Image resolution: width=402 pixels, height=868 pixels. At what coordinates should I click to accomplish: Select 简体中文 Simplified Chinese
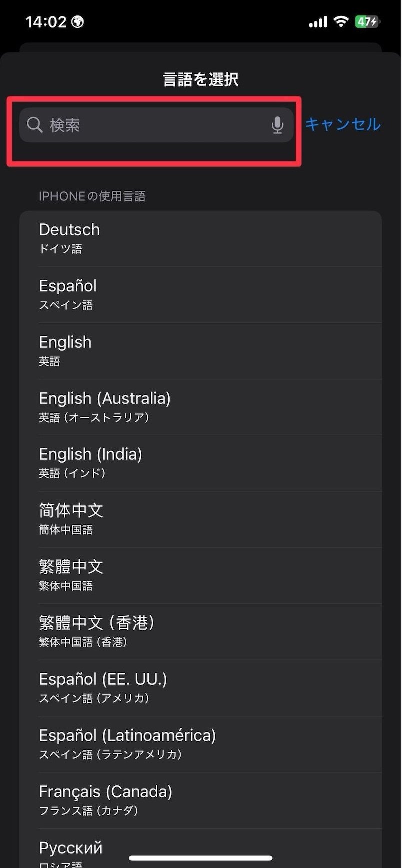pyautogui.click(x=200, y=519)
